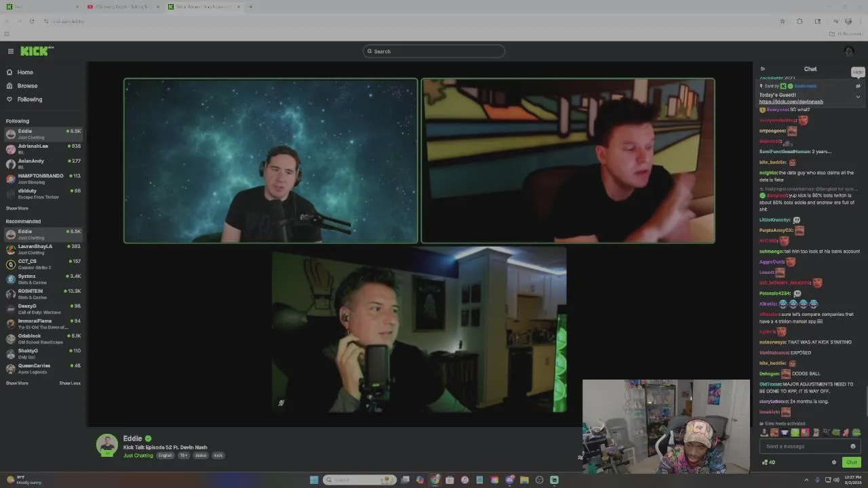
Task: Click the KICK logo
Action: click(37, 52)
